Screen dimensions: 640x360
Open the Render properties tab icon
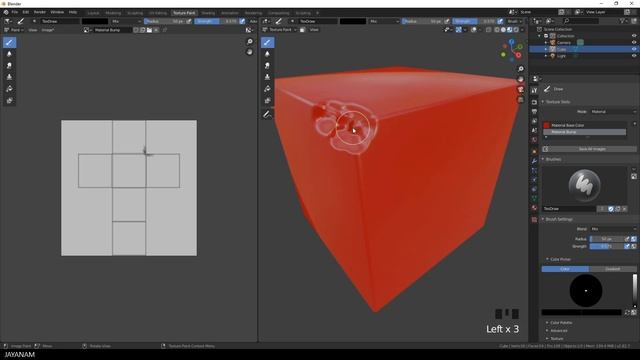click(x=534, y=102)
